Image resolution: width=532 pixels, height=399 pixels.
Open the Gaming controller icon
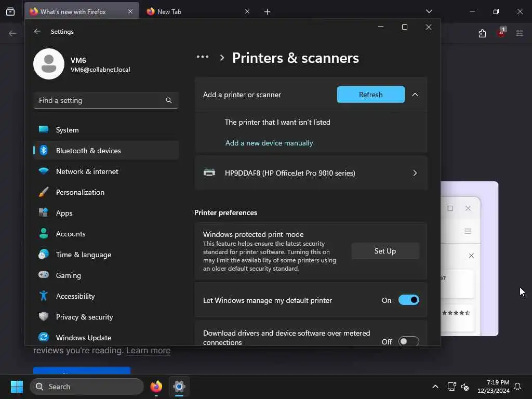point(44,275)
